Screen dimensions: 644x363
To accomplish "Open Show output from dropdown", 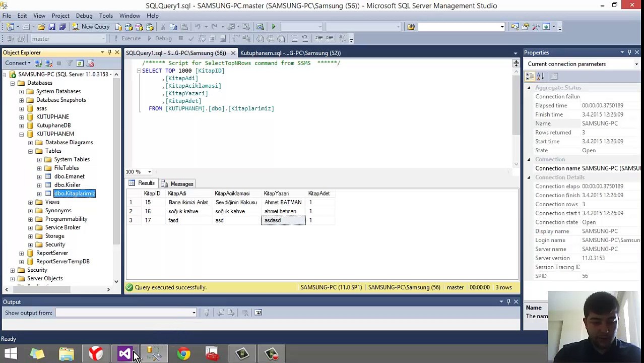I will (x=194, y=313).
